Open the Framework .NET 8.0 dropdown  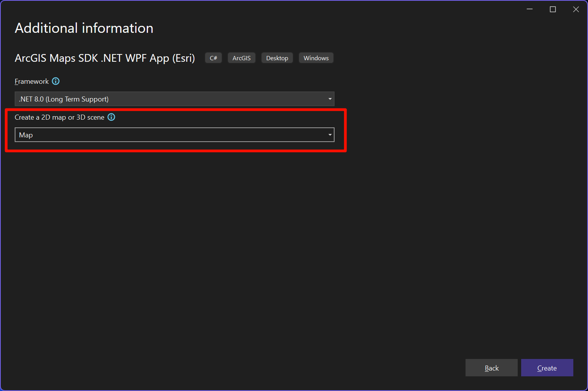(x=175, y=99)
